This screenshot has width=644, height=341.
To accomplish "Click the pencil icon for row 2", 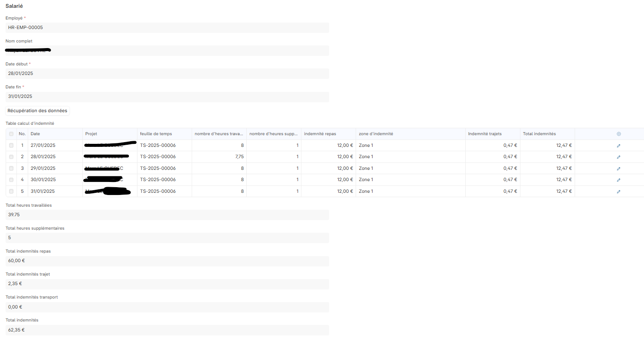I will tap(618, 157).
